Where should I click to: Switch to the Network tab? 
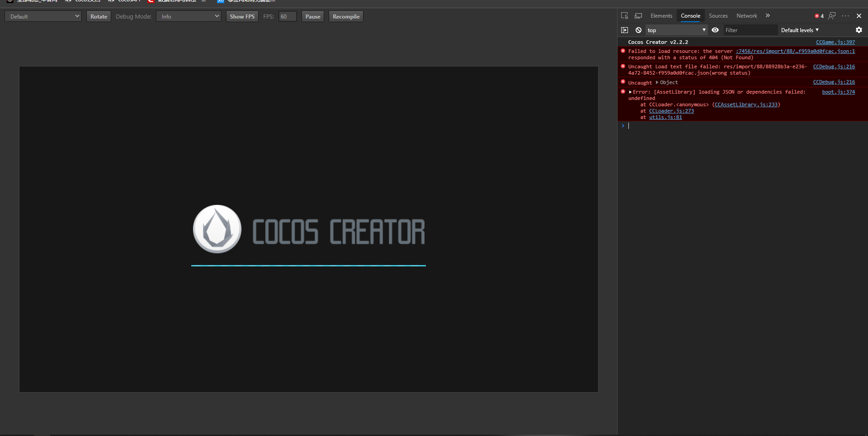pos(746,16)
